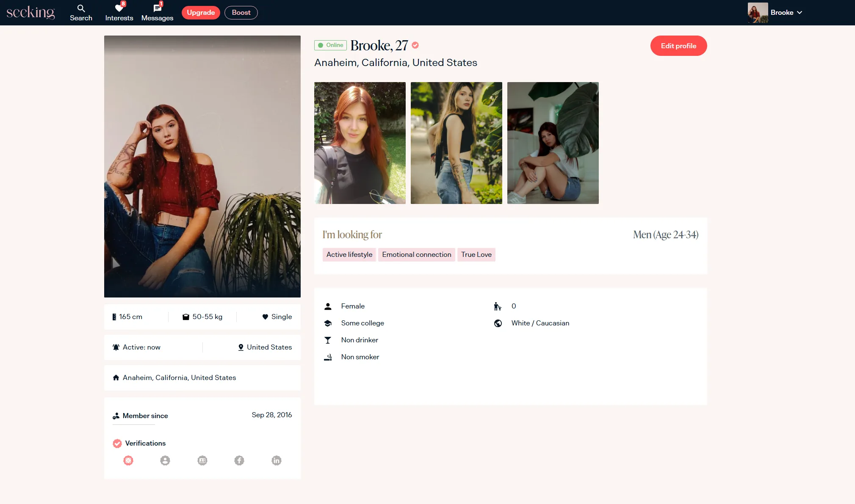Click the photo verification icon
855x504 pixels.
click(128, 460)
